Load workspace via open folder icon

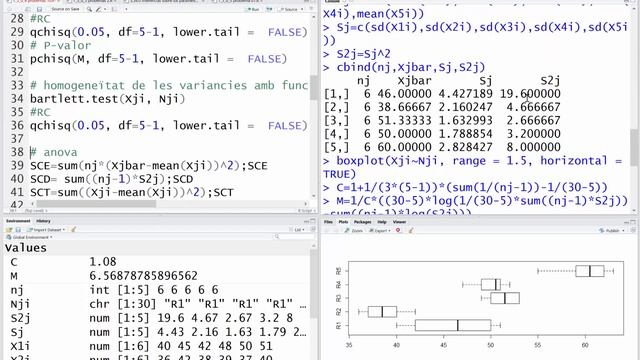(x=9, y=230)
